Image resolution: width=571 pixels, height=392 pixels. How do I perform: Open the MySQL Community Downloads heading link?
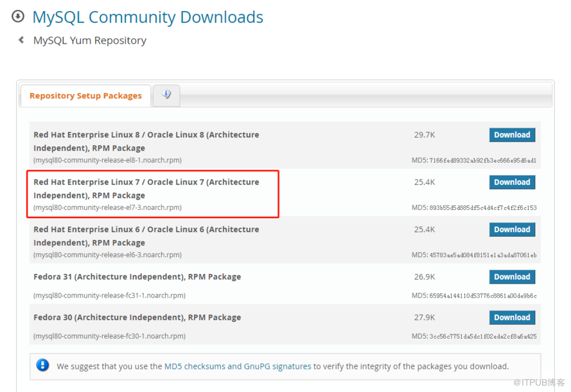coord(148,17)
